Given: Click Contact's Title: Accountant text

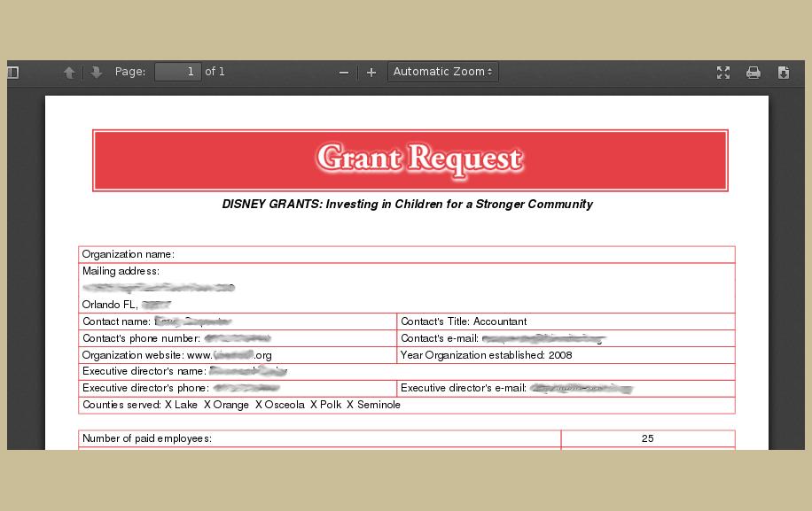Looking at the screenshot, I should coord(464,321).
